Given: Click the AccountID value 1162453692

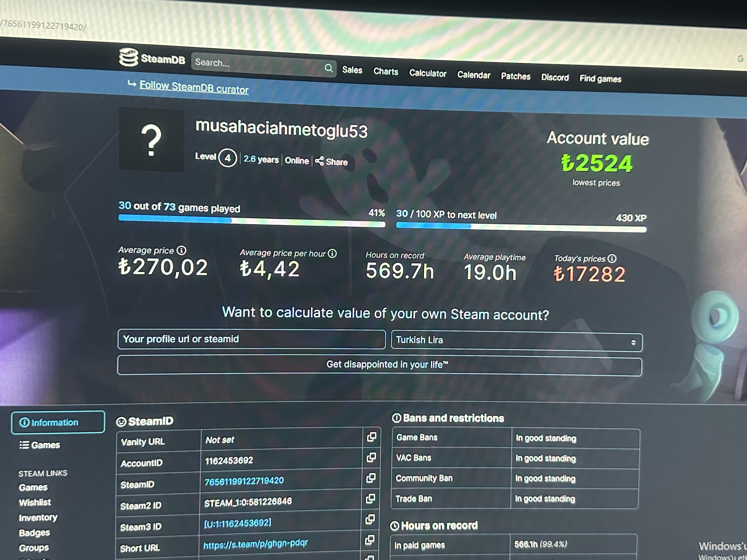Looking at the screenshot, I should tap(229, 460).
